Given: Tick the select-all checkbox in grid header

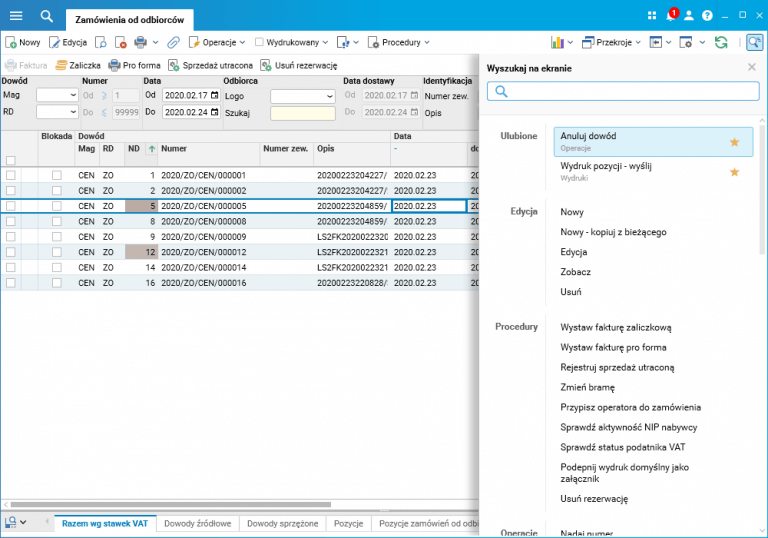Looking at the screenshot, I should [x=11, y=160].
